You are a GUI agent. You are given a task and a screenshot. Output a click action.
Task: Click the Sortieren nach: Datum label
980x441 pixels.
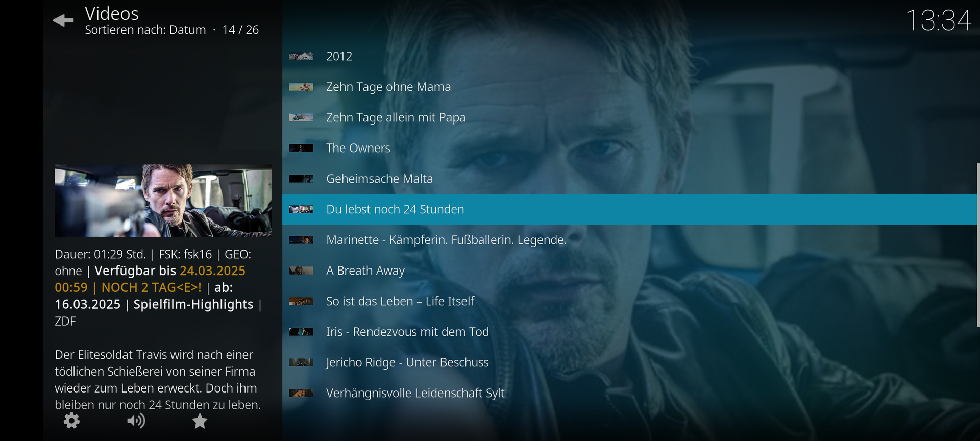point(145,30)
